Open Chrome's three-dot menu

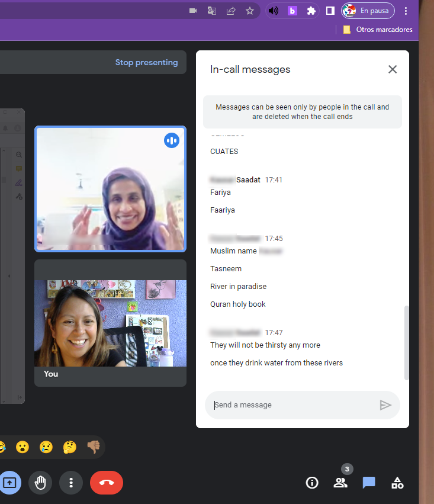tap(406, 11)
